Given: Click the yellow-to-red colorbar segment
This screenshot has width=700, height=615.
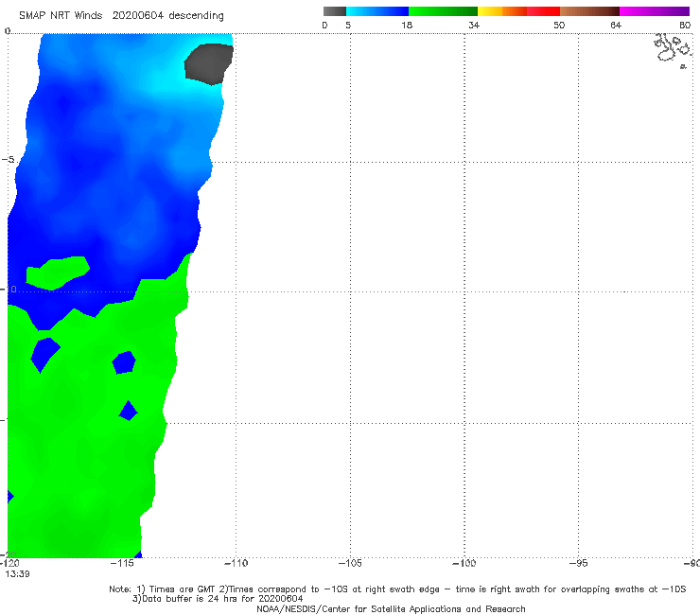Looking at the screenshot, I should click(518, 11).
